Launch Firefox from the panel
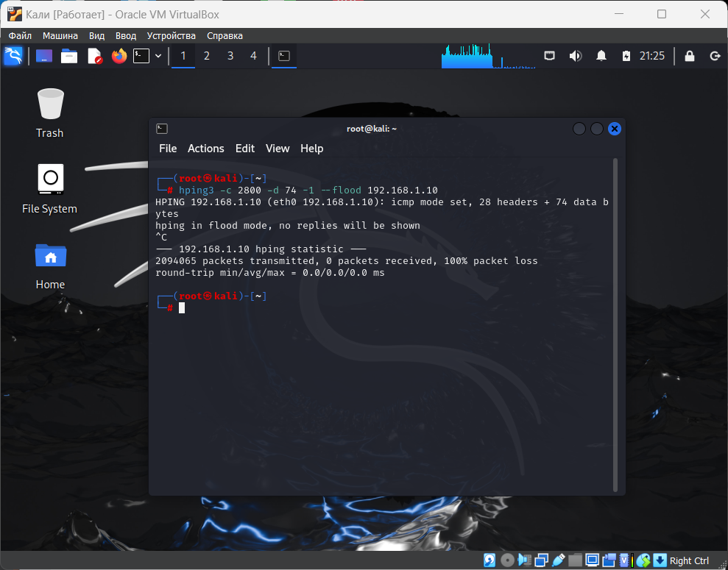 click(x=119, y=56)
